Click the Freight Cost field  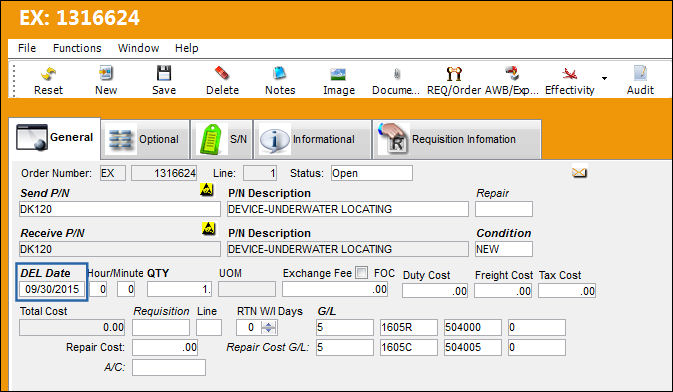pos(503,291)
